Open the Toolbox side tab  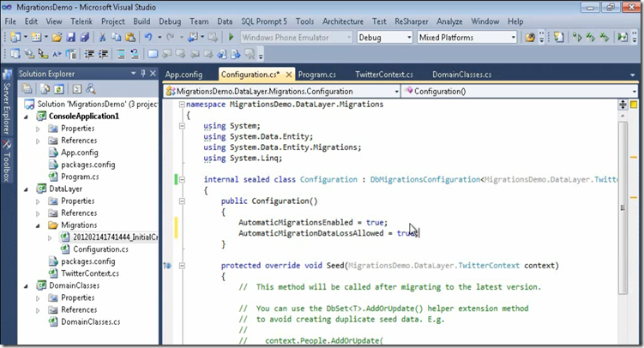7,162
